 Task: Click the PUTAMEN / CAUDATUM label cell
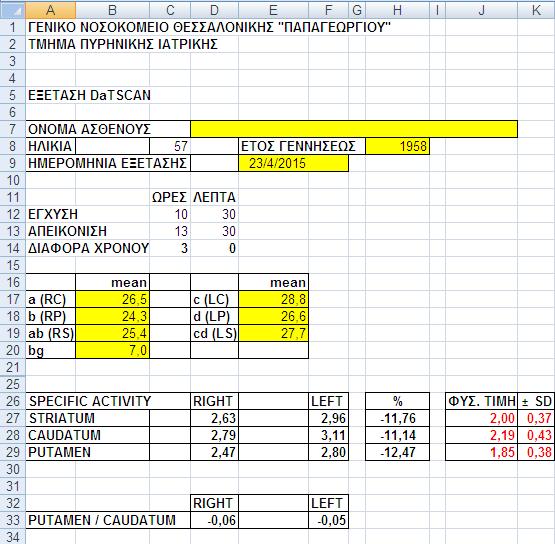[108, 520]
